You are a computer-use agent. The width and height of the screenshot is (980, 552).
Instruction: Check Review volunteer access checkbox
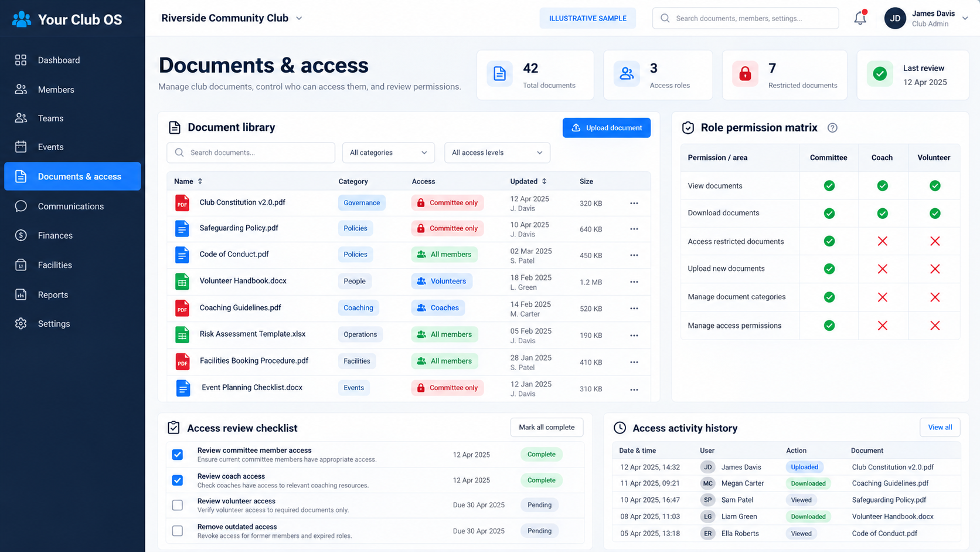pyautogui.click(x=178, y=505)
